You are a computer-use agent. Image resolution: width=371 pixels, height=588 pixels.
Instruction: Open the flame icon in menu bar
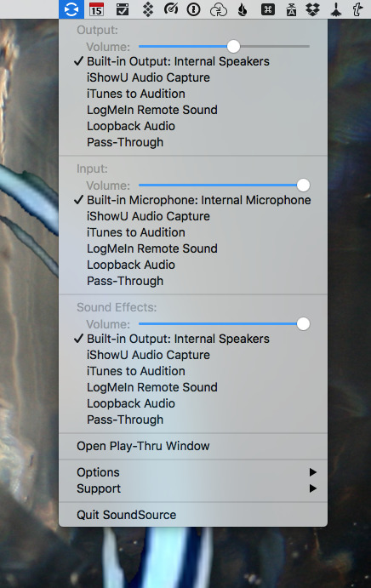(x=243, y=9)
